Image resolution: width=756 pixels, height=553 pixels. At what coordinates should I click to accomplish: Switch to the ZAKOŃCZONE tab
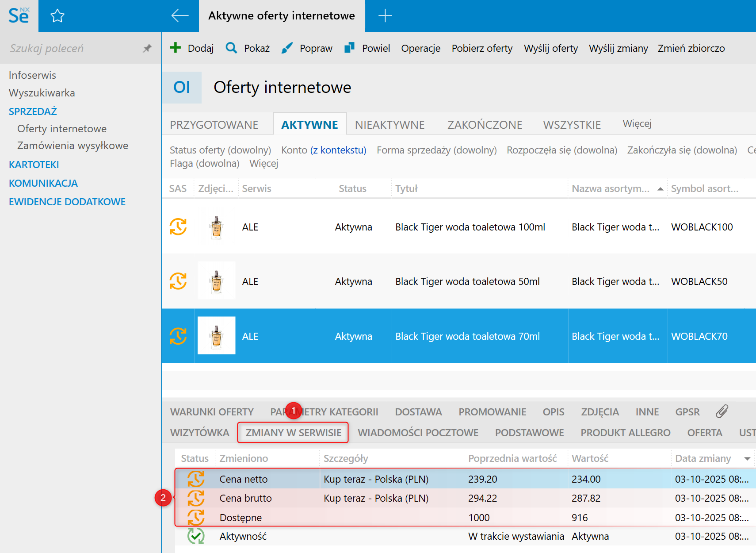pos(485,125)
